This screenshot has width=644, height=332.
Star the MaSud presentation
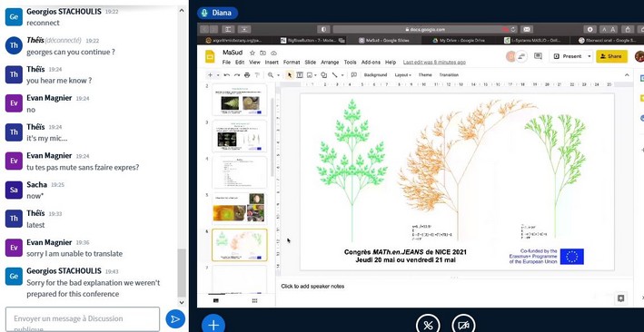coord(253,53)
